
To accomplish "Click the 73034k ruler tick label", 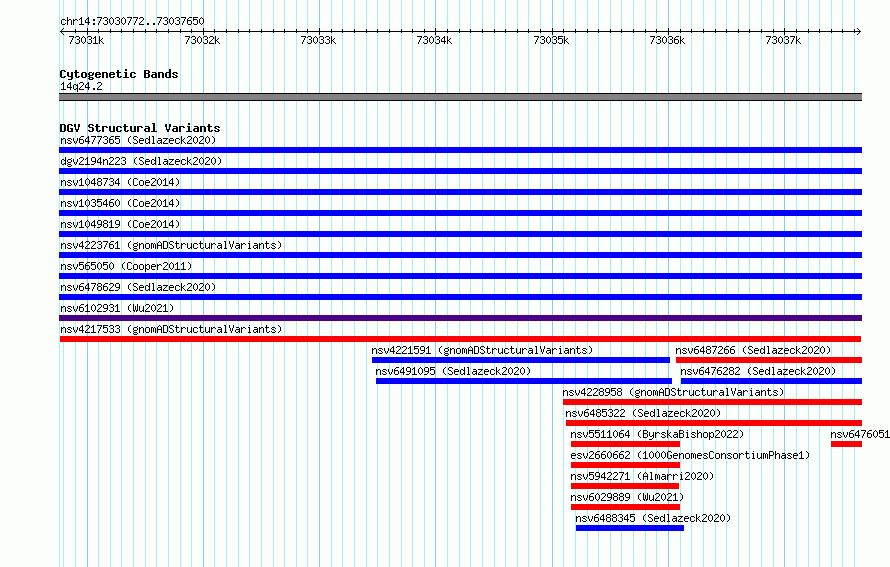I will click(434, 40).
